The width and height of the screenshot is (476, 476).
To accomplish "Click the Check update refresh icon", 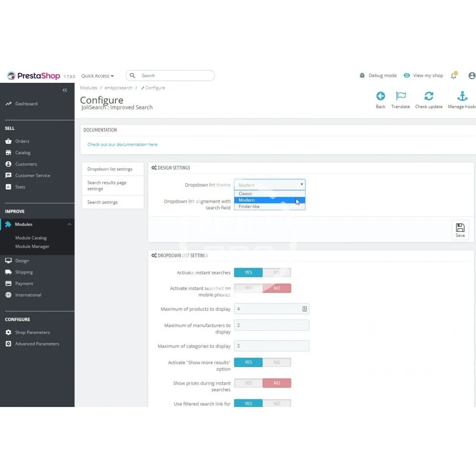I will (429, 96).
